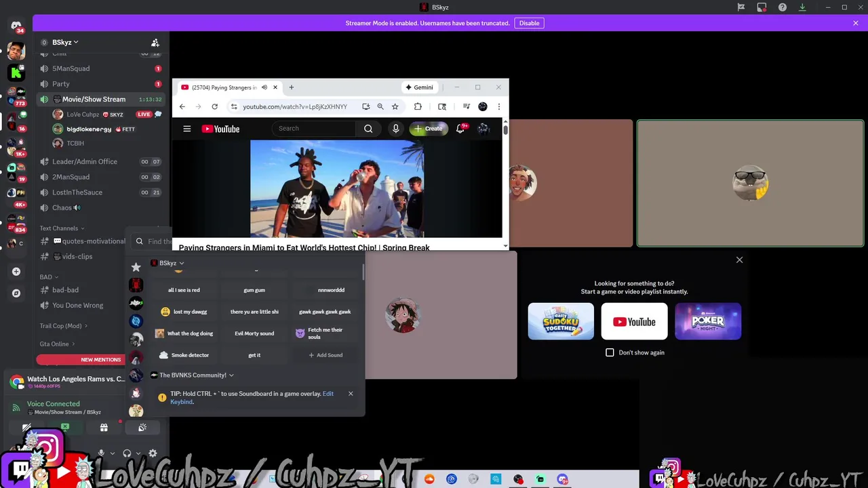Open Chrome extensions puzzle icon
868x488 pixels.
(x=418, y=106)
